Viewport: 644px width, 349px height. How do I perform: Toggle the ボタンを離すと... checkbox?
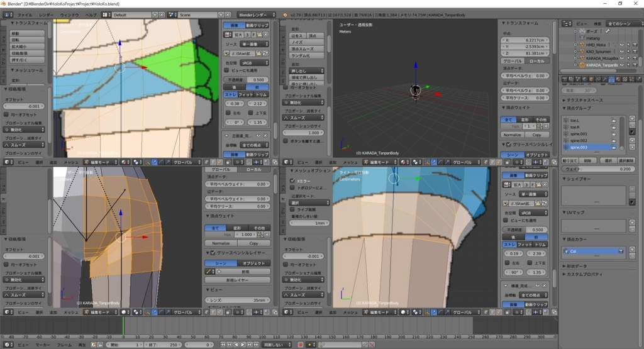pyautogui.click(x=286, y=141)
